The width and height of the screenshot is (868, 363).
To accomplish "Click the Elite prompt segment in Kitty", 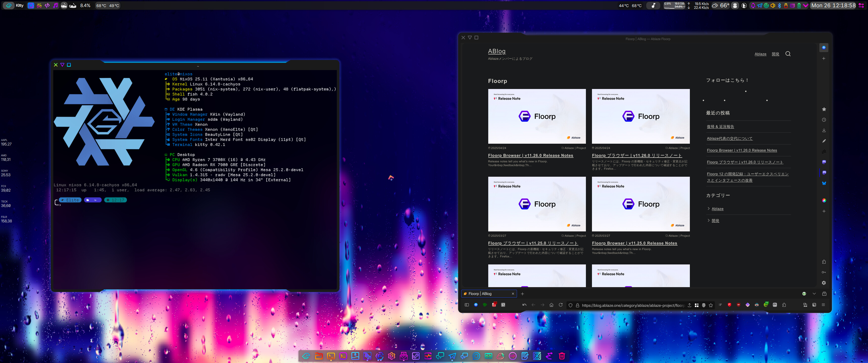I will (70, 200).
